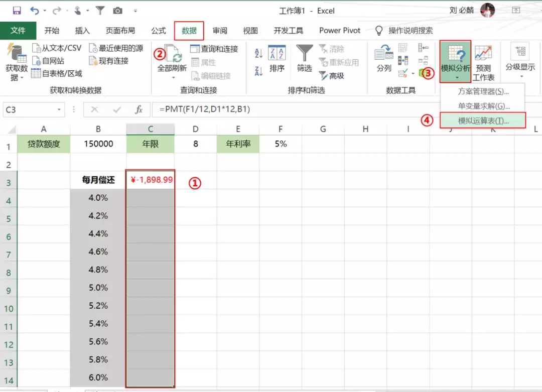The image size is (542, 392).
Task: Click the Save icon in quick access toolbar
Action: coord(17,11)
